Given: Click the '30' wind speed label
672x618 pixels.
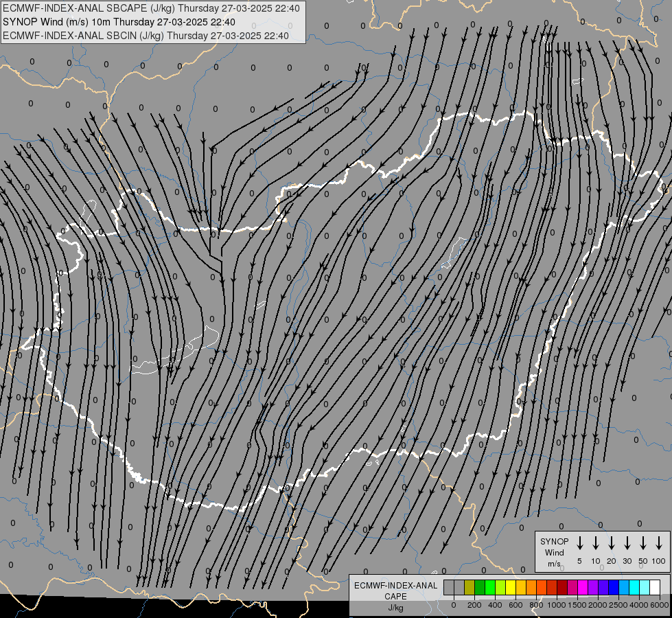Looking at the screenshot, I should click(x=627, y=561).
